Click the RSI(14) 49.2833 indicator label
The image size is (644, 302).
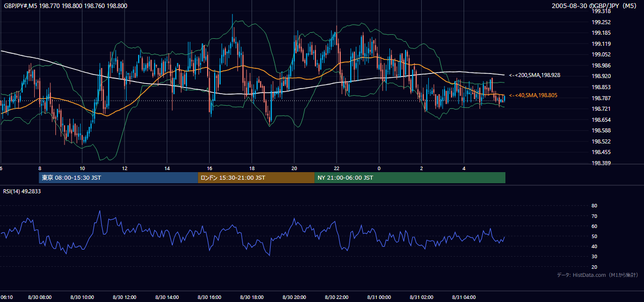coord(22,191)
